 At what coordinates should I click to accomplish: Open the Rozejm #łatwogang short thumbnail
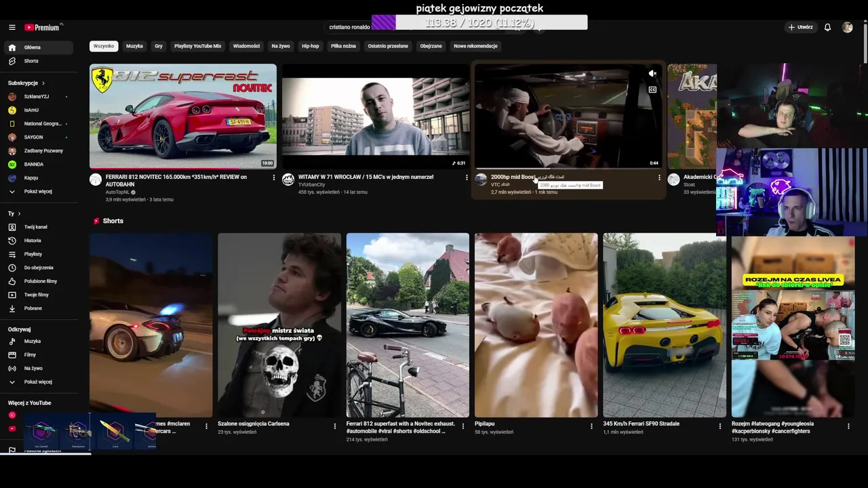(x=793, y=327)
